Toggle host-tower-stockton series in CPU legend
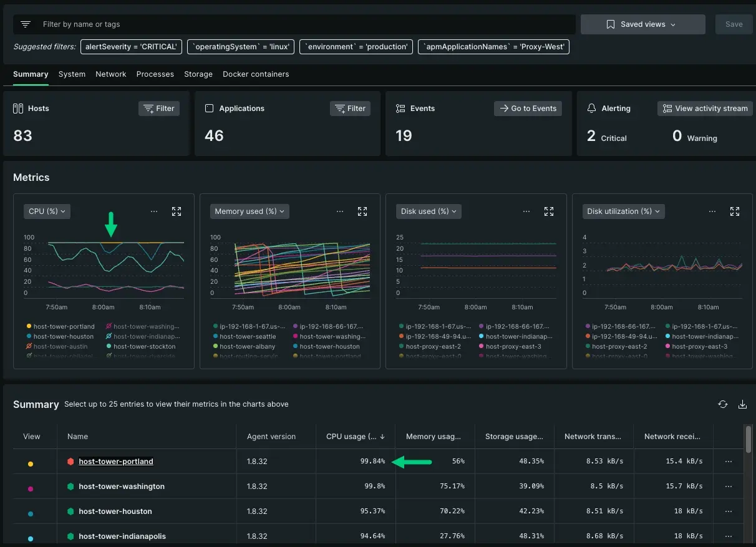This screenshot has height=547, width=756. click(144, 346)
